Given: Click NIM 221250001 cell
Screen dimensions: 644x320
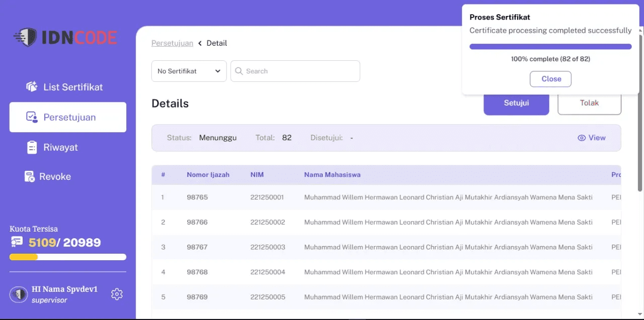Looking at the screenshot, I should pos(267,197).
